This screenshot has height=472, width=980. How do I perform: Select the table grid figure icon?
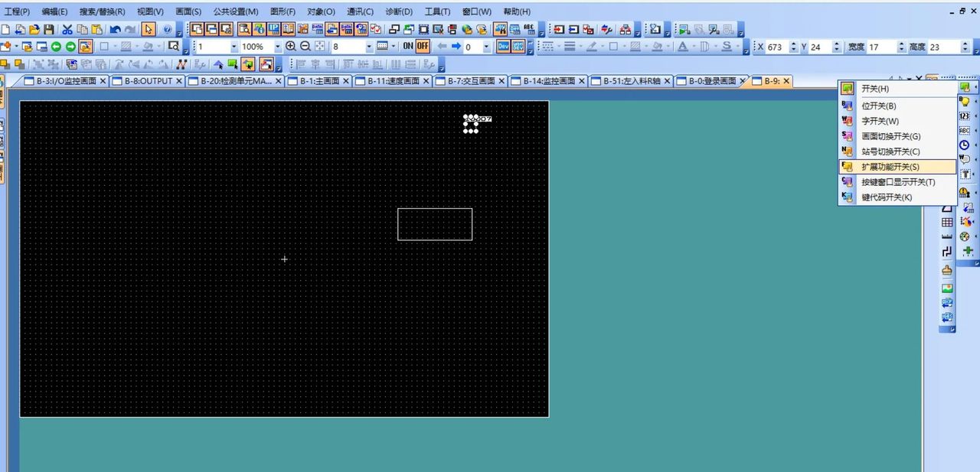[x=947, y=222]
